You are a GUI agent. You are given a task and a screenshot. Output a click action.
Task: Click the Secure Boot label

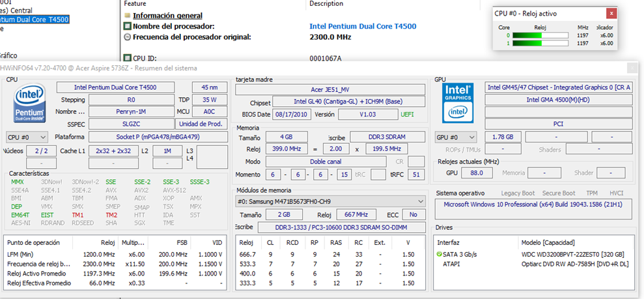[x=559, y=193]
